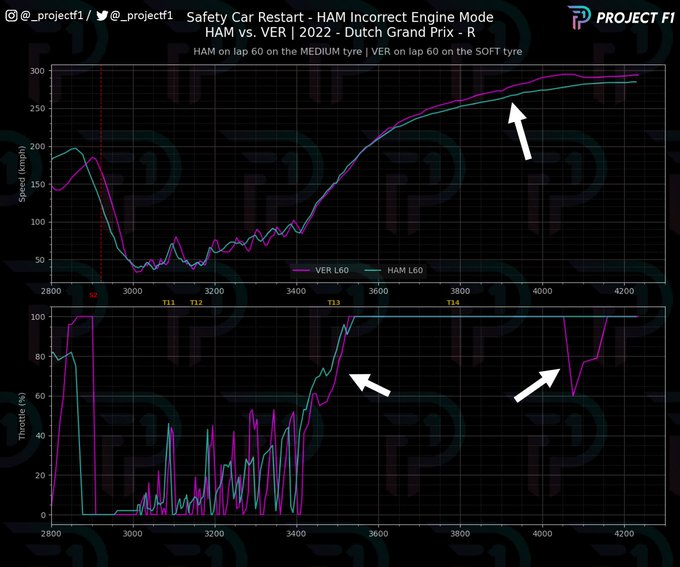Click the 3200 distance tick under speed chart
Screen dimensions: 680x567
(x=214, y=291)
